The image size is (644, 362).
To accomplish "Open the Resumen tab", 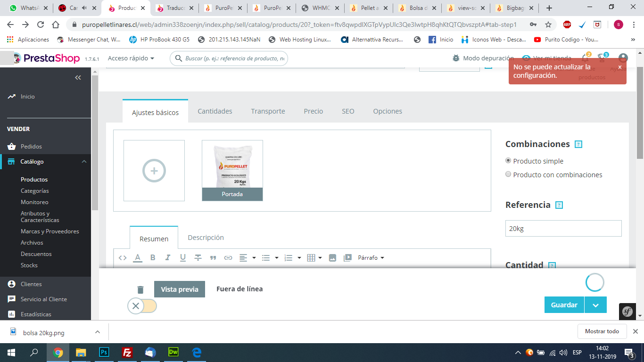I will [x=154, y=239].
